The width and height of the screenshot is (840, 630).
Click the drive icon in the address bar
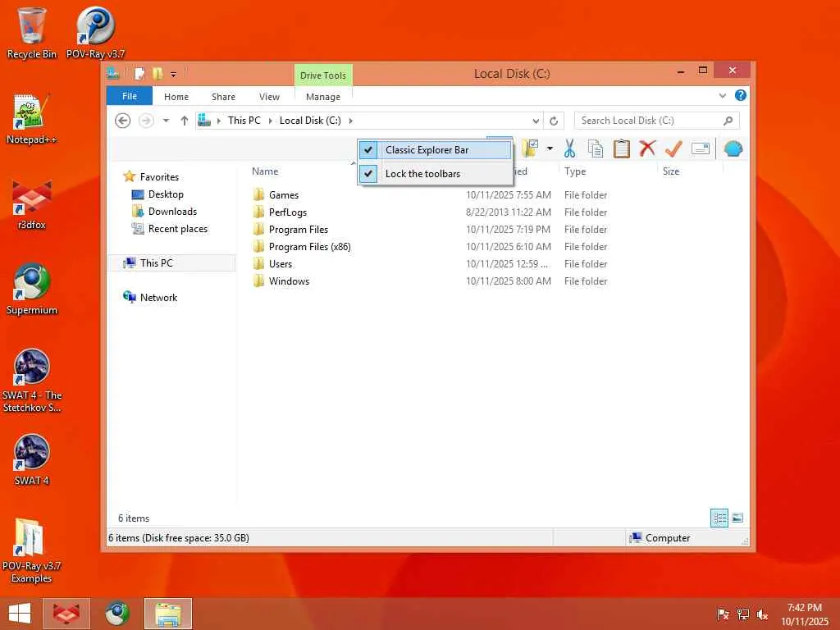click(x=204, y=121)
